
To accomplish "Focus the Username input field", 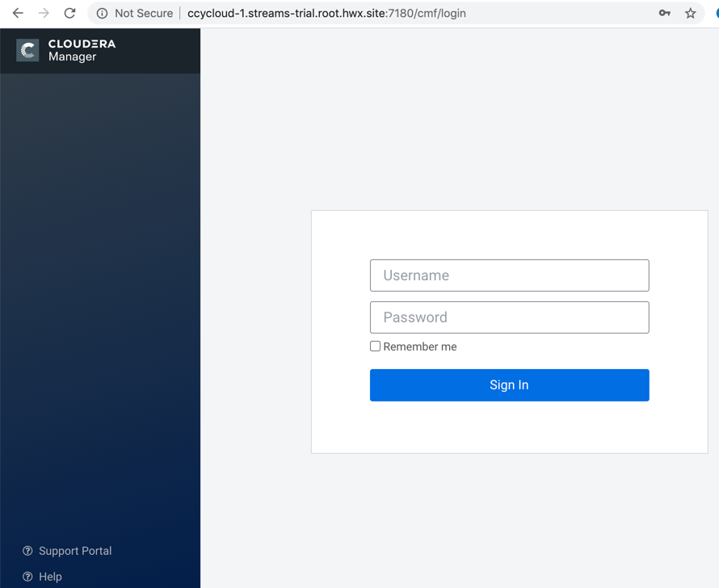I will pos(509,275).
